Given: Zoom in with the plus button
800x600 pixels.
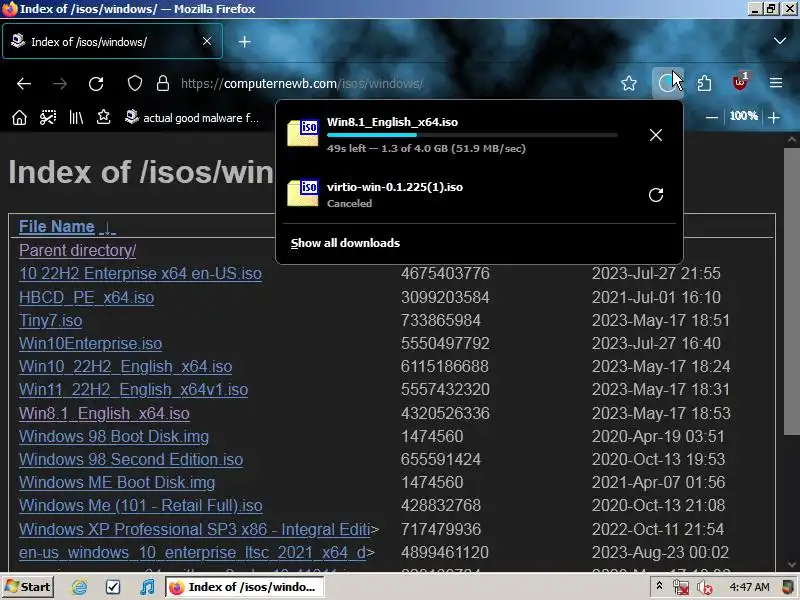Looking at the screenshot, I should tap(774, 117).
